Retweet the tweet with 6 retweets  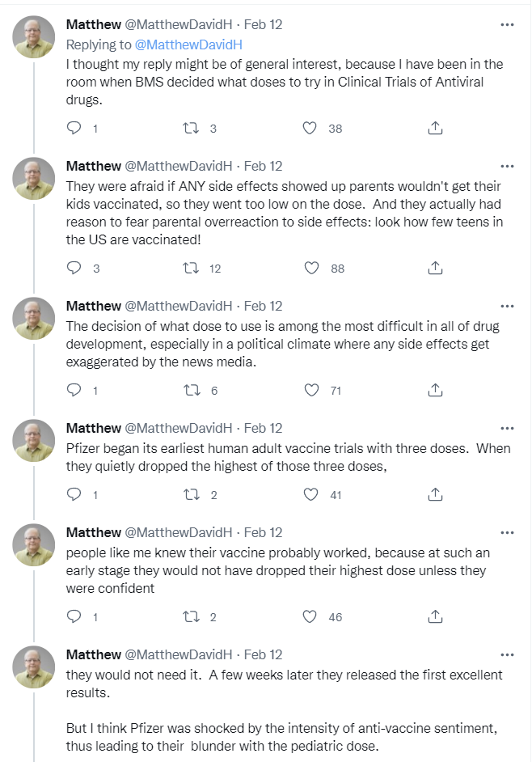(x=192, y=390)
